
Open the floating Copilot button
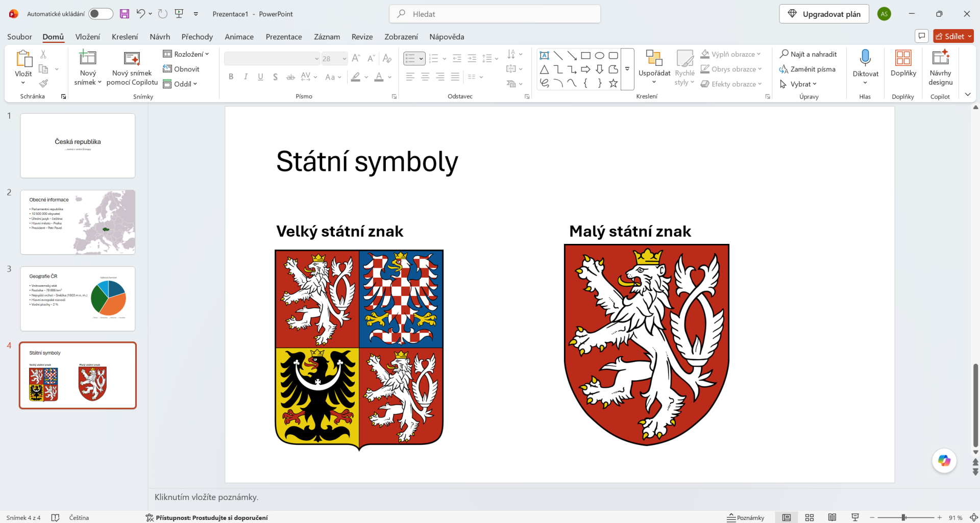(944, 461)
